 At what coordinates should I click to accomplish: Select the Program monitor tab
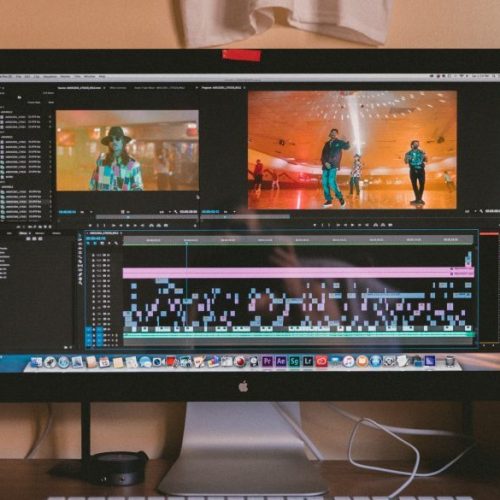pyautogui.click(x=221, y=88)
